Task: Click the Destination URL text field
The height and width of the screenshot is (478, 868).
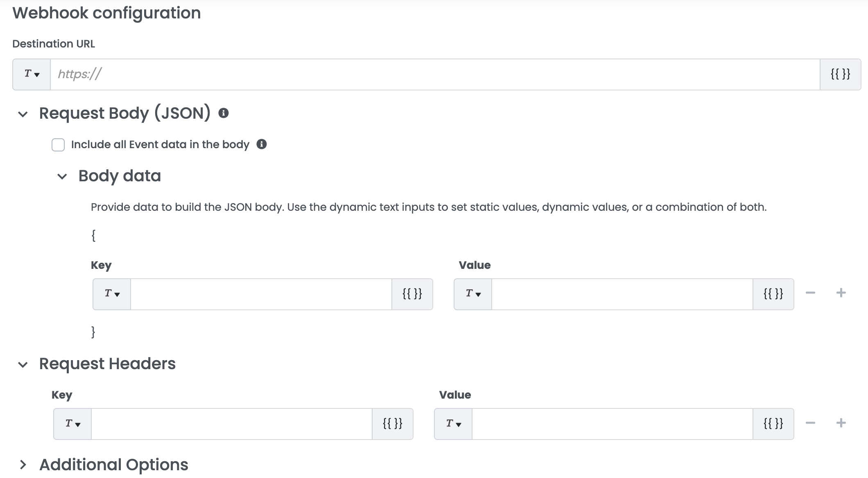Action: coord(435,74)
